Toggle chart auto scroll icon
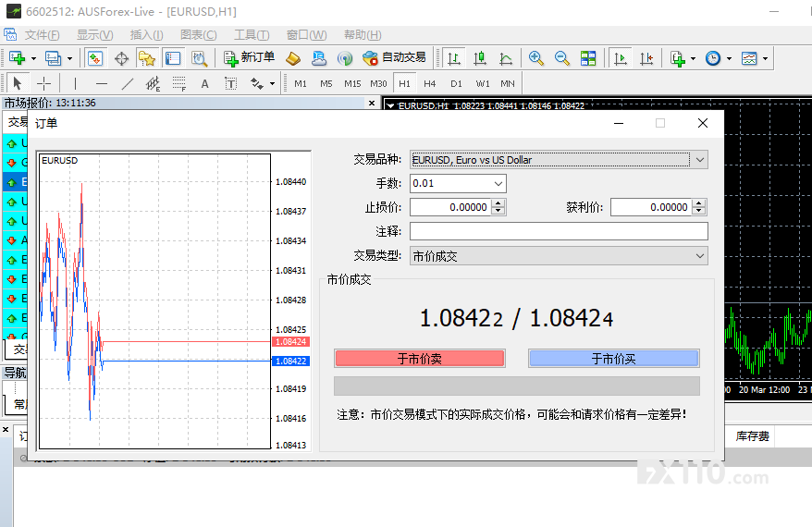Screen dimensions: 812x527 tap(620, 58)
